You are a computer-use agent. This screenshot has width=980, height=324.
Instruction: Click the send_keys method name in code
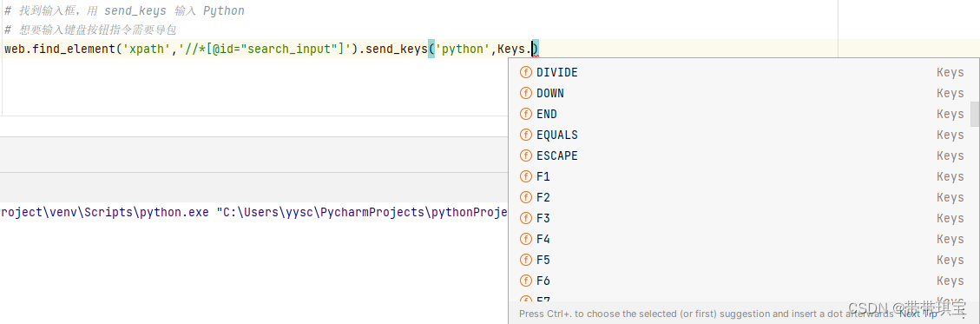397,49
